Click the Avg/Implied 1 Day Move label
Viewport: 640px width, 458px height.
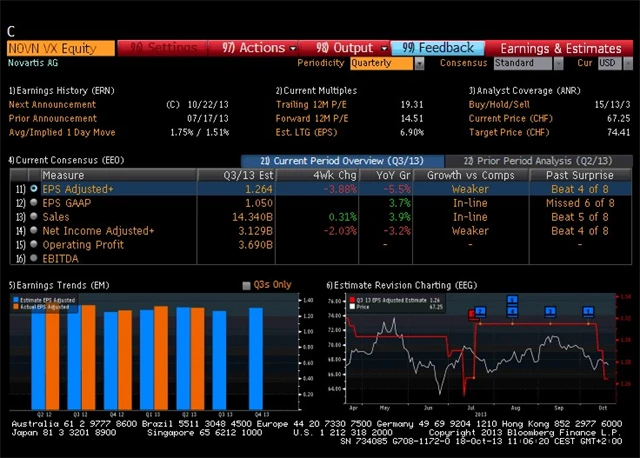tap(62, 132)
